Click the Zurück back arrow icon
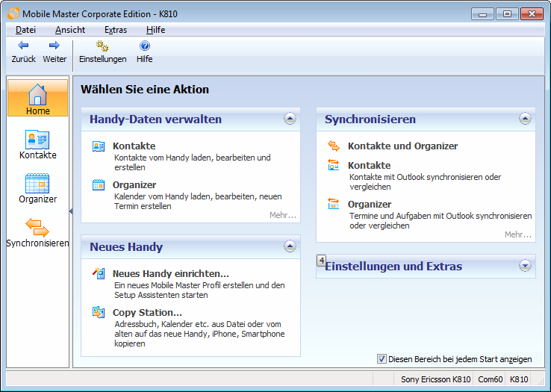 tap(23, 46)
